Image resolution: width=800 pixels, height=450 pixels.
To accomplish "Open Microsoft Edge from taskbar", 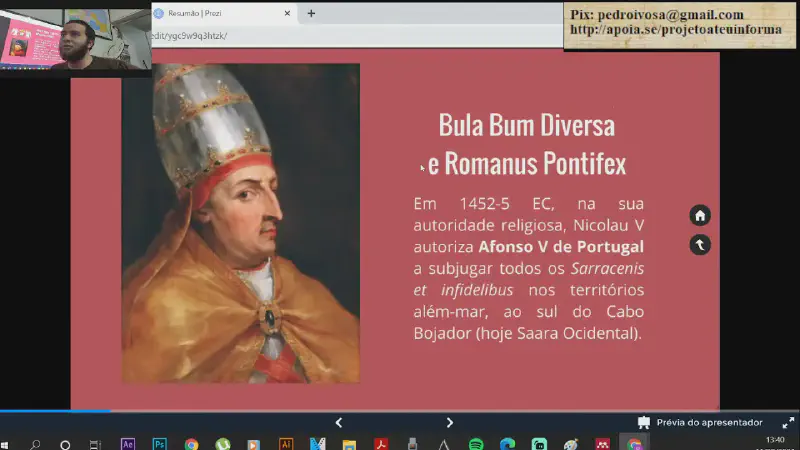I will point(507,444).
